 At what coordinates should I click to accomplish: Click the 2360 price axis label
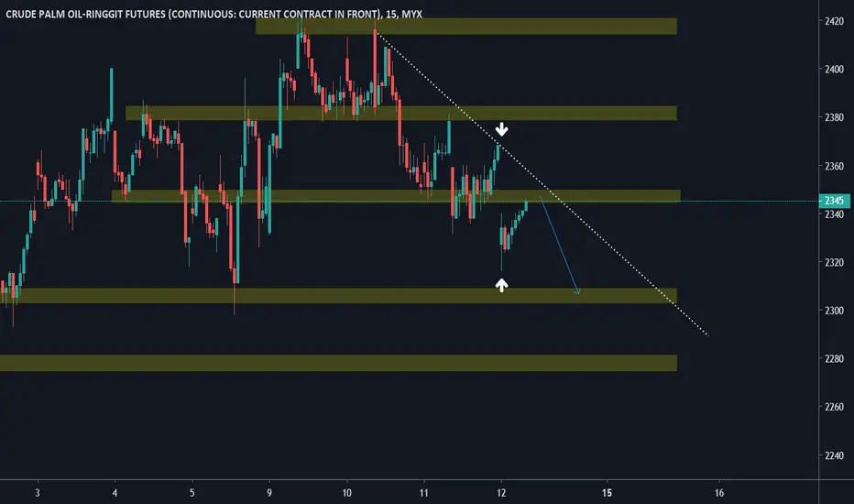(x=834, y=166)
